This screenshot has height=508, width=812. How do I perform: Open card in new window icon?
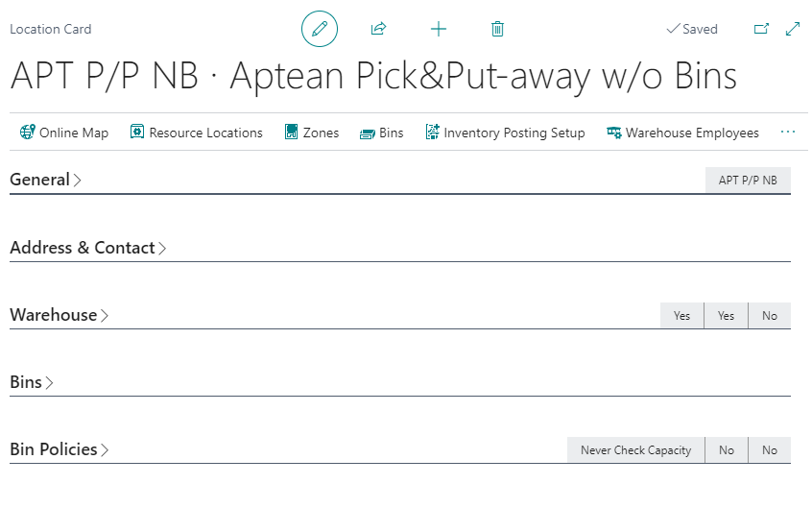(761, 29)
